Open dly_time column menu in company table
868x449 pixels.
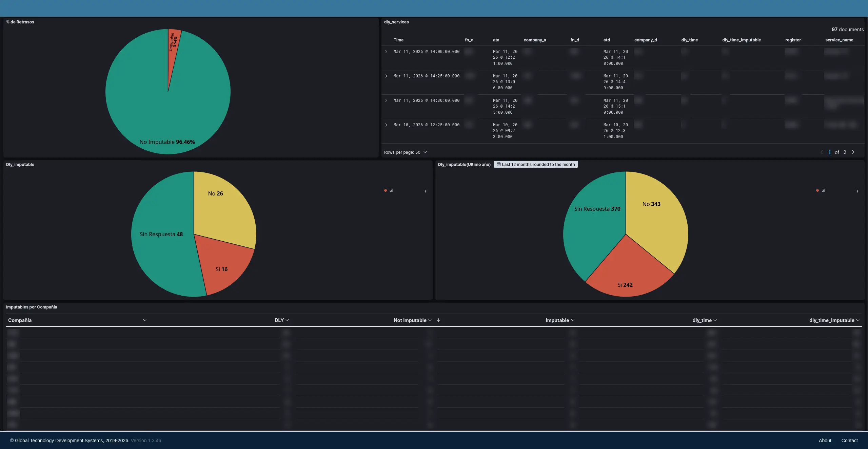(715, 320)
